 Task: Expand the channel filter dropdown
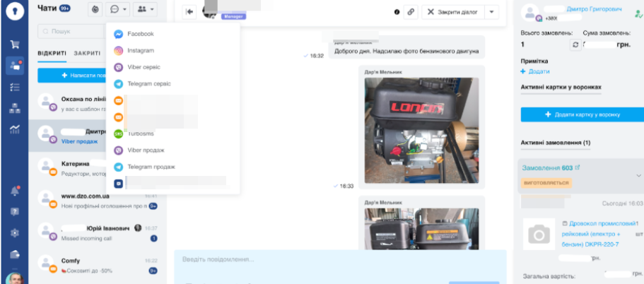117,10
